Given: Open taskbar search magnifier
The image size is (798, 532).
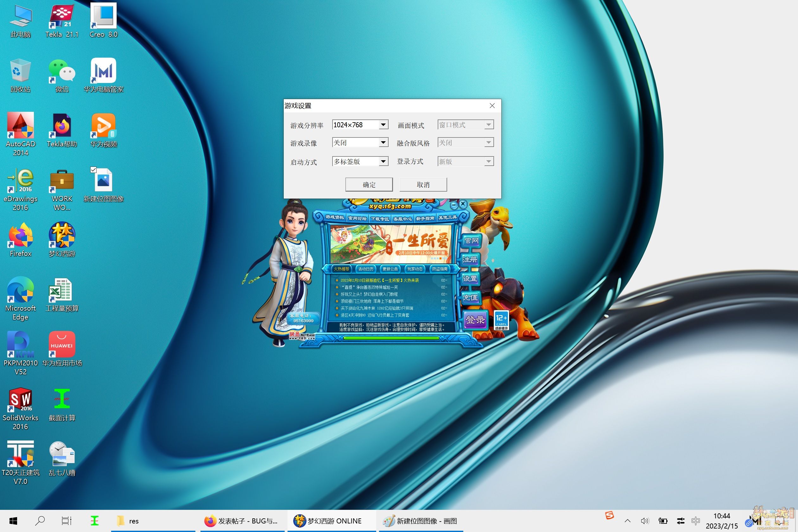Looking at the screenshot, I should point(40,521).
